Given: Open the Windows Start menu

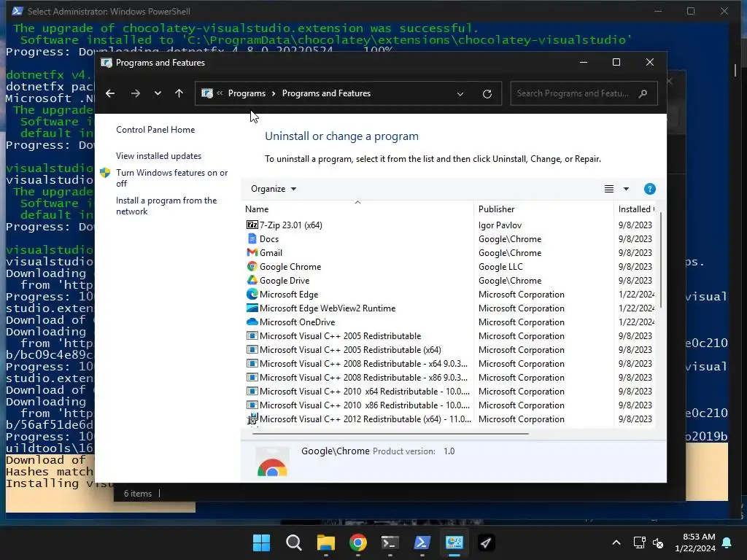Looking at the screenshot, I should click(x=261, y=542).
